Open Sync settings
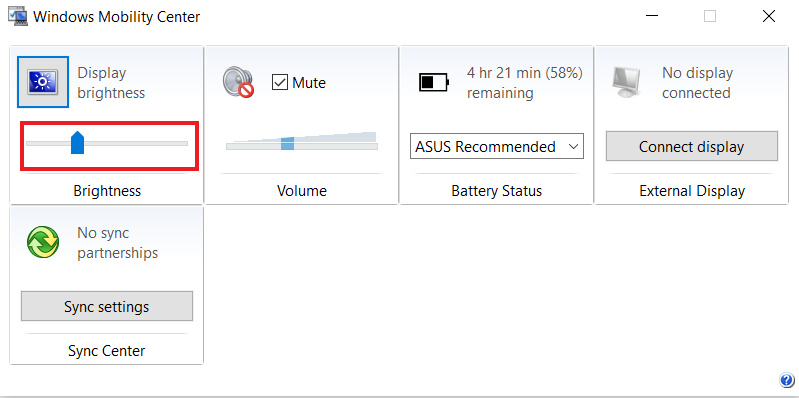This screenshot has width=799, height=398. click(106, 306)
